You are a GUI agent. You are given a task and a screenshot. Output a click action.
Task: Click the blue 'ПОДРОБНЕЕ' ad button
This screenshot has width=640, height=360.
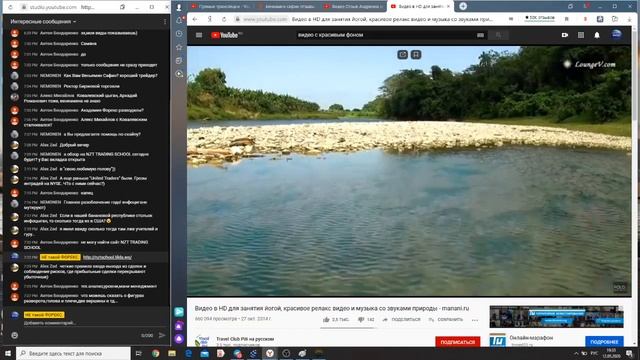(604, 342)
